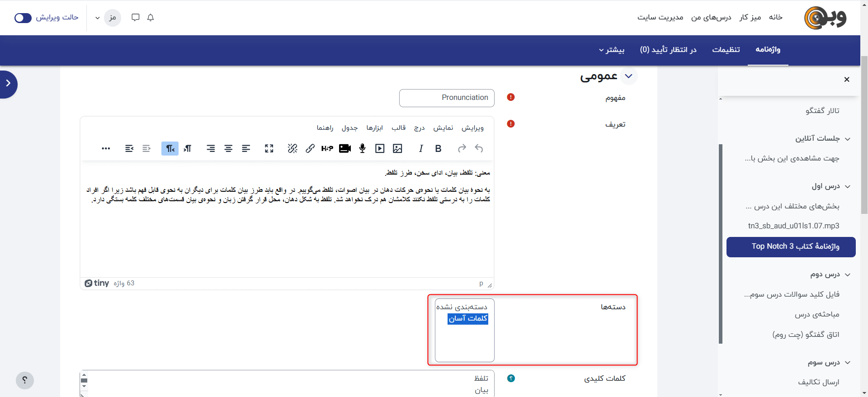Go to مدیریت سایت link

660,17
